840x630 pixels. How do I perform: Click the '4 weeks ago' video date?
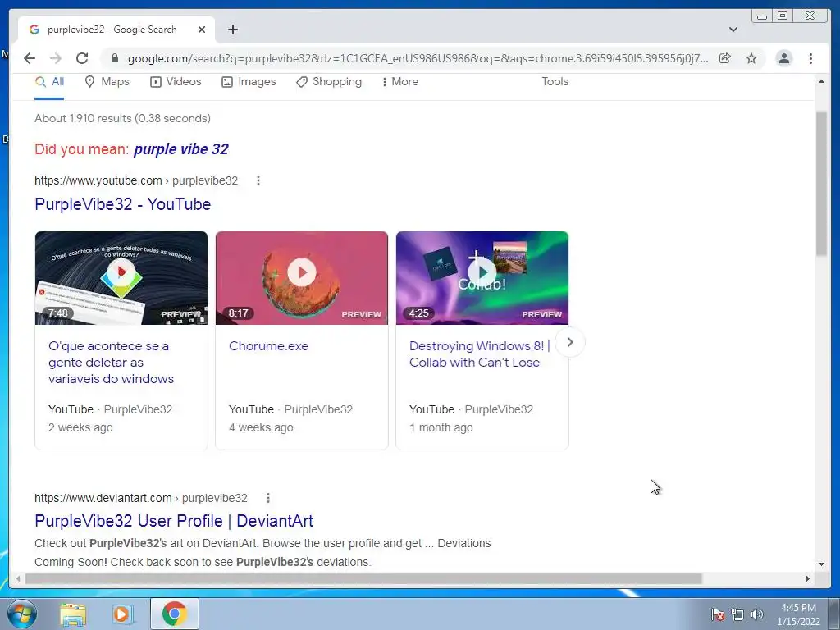261,427
